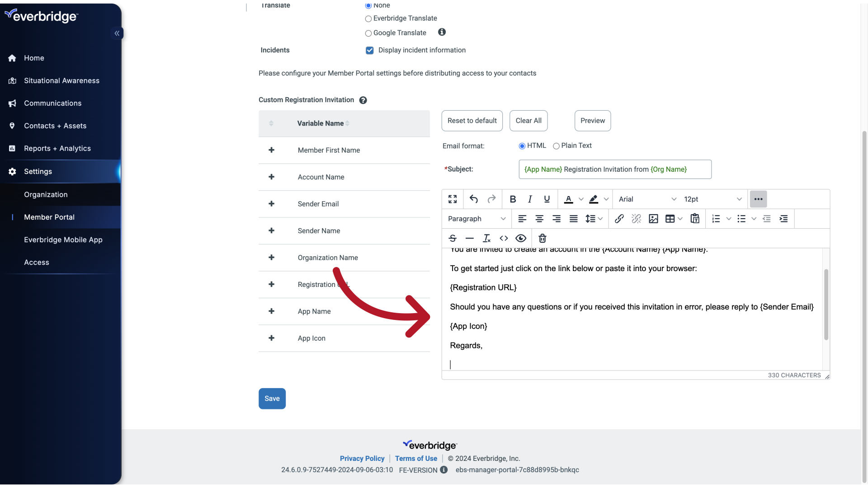Align text right
The width and height of the screenshot is (868, 488).
[x=557, y=219]
